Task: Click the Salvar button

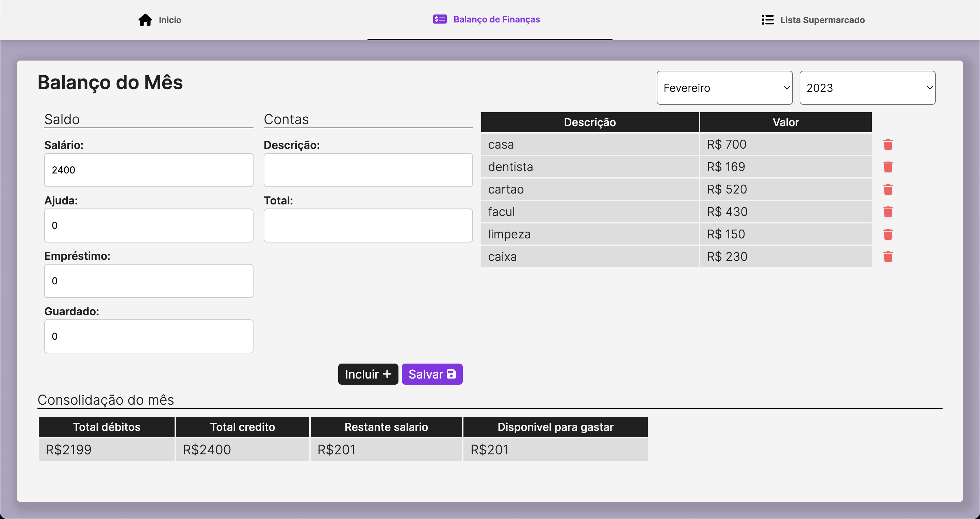Action: coord(432,374)
